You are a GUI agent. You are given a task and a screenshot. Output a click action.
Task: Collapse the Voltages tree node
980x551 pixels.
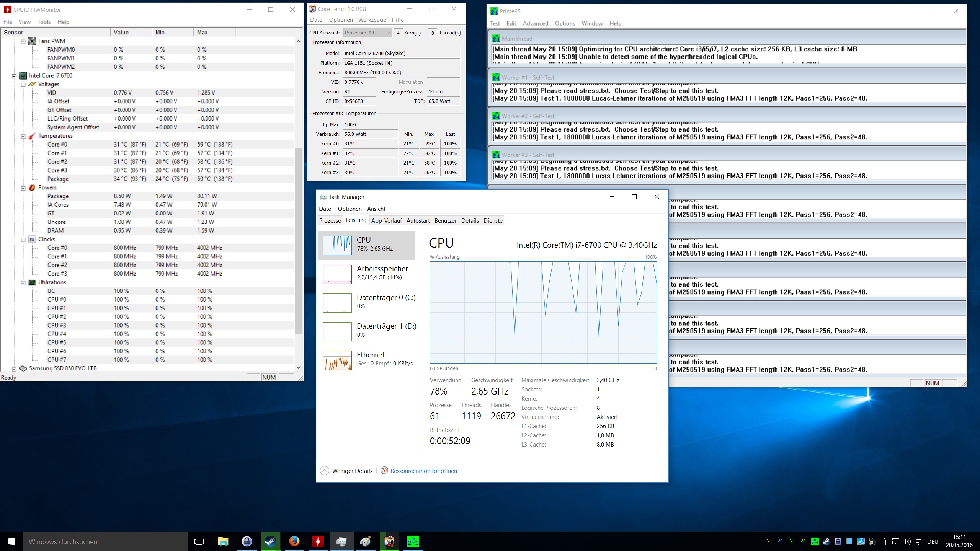pos(23,84)
